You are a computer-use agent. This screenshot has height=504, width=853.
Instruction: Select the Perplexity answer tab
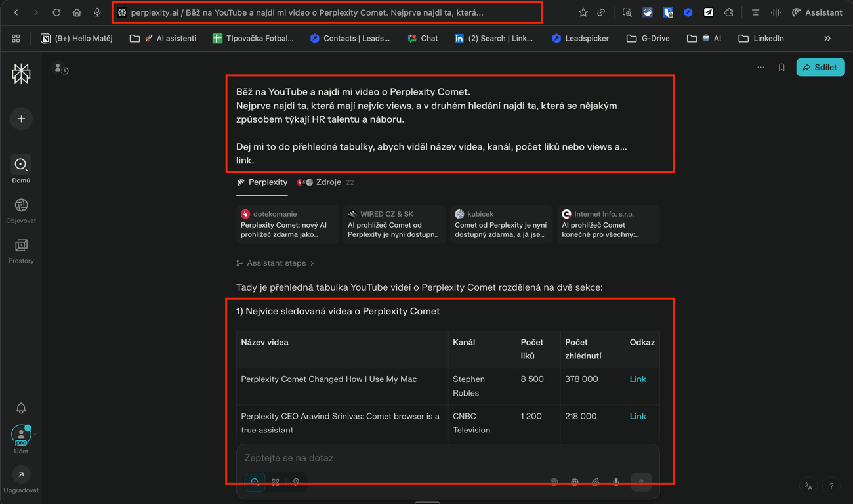pyautogui.click(x=262, y=182)
